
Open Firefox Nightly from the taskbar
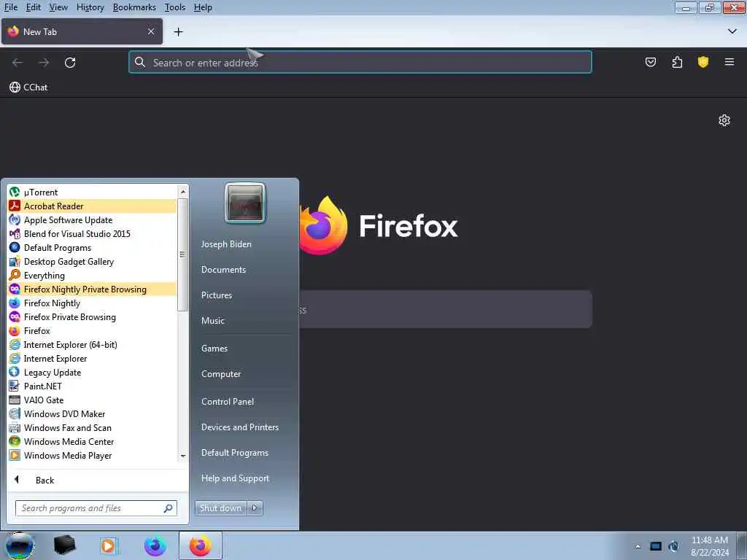[155, 545]
